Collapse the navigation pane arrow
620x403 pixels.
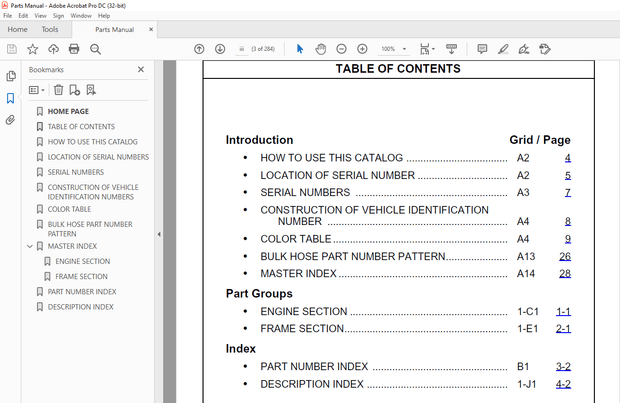pyautogui.click(x=159, y=234)
